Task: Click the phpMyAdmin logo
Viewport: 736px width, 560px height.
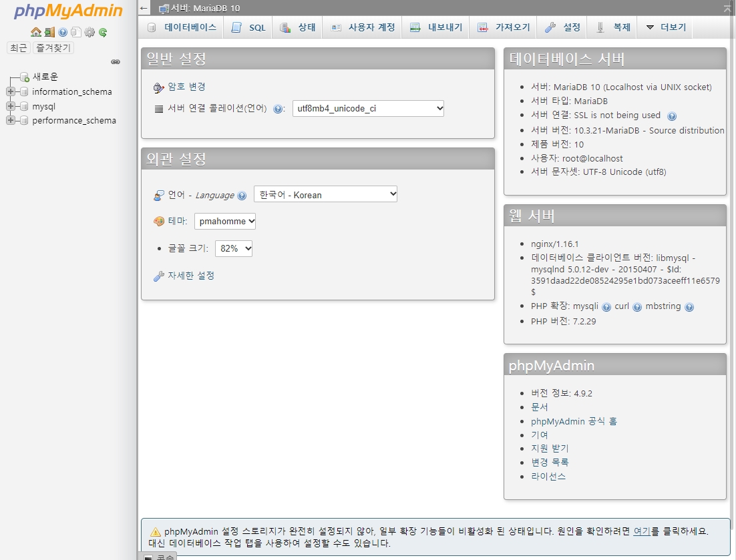Action: 68,11
